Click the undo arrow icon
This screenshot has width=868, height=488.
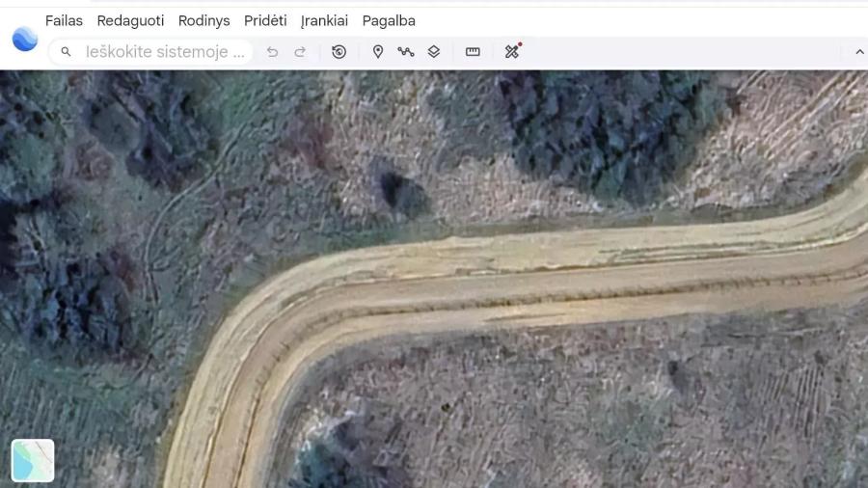[x=272, y=52]
